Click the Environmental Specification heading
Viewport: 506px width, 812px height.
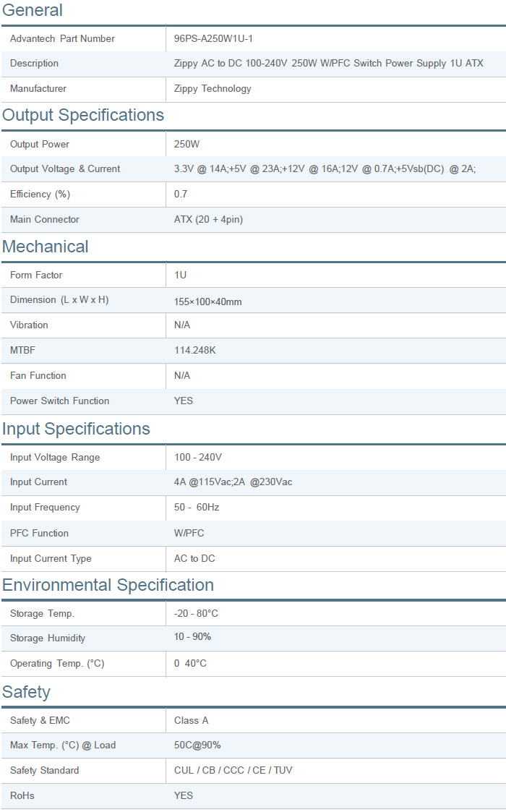pyautogui.click(x=108, y=585)
